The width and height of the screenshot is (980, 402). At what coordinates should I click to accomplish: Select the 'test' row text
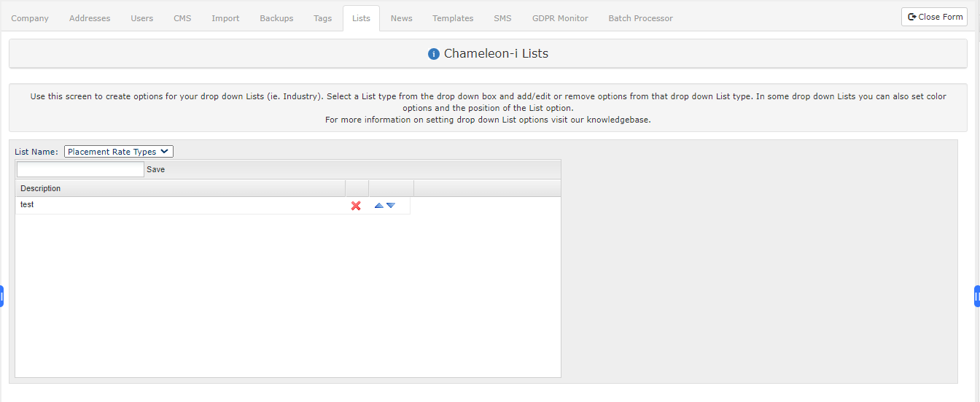27,205
